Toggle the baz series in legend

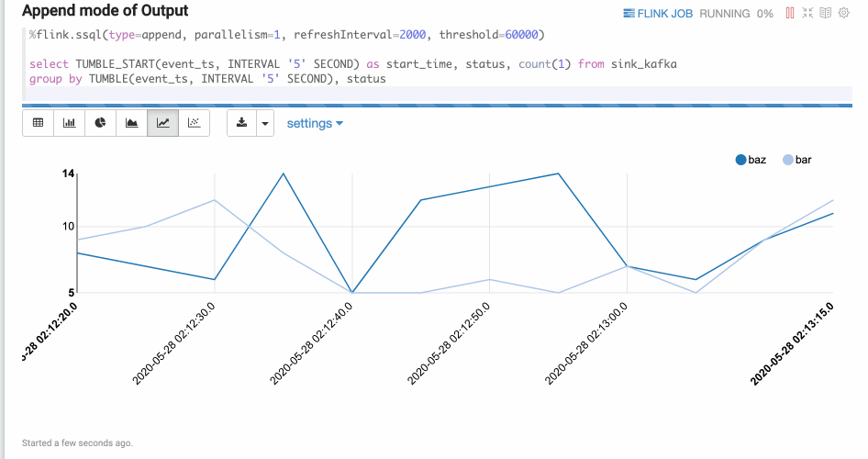(x=751, y=160)
